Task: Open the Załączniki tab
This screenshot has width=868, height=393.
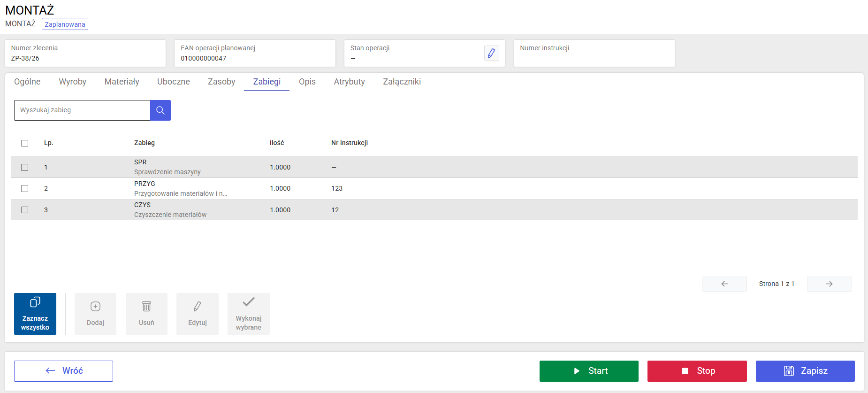Action: [402, 82]
